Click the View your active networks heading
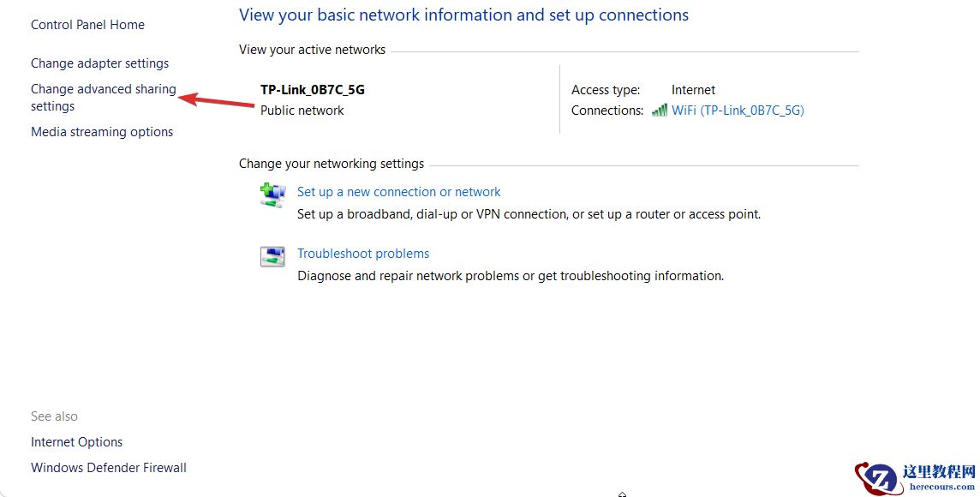 point(312,50)
